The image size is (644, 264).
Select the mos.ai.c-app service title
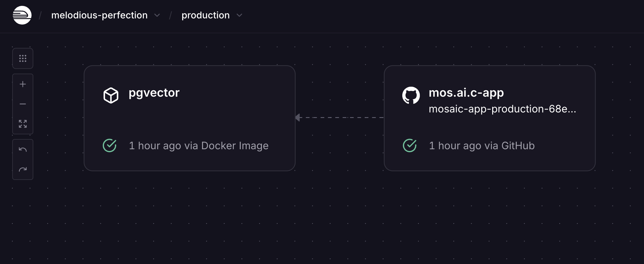466,93
